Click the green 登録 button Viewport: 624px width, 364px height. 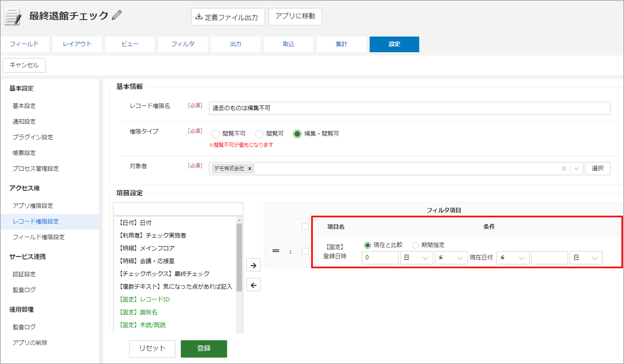(204, 349)
